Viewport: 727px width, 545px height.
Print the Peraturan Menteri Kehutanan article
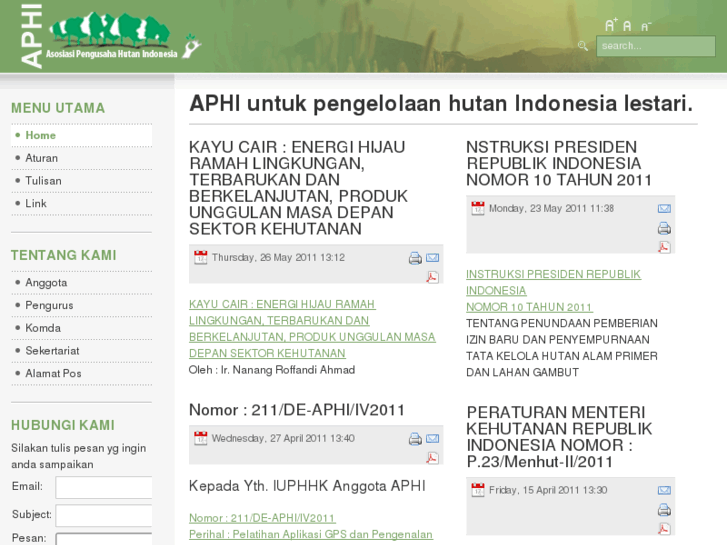click(x=664, y=510)
